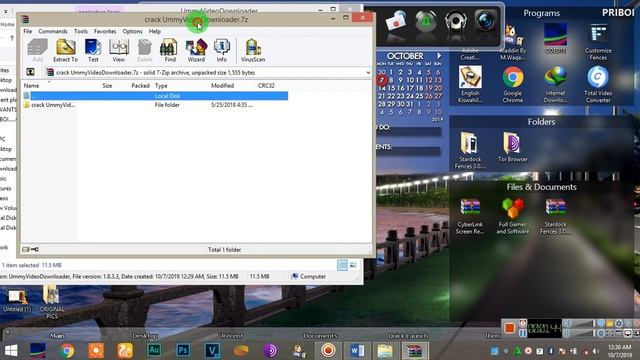This screenshot has width=640, height=360.
Task: Open the Favorites menu
Action: (105, 31)
